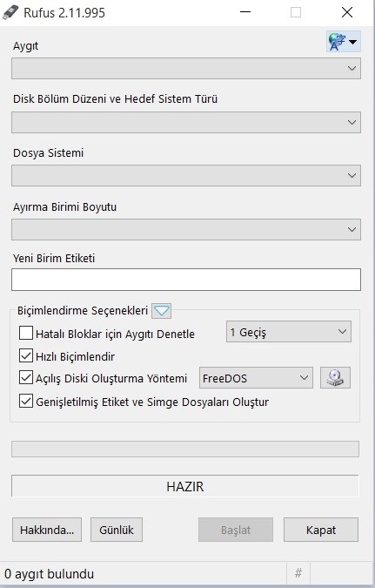Open the Aygıt device dropdown

click(x=186, y=68)
